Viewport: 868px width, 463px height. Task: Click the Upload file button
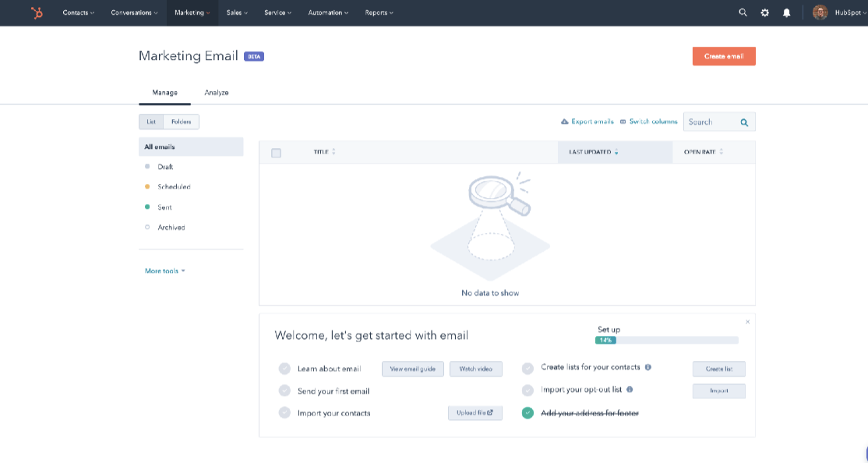[x=475, y=412]
